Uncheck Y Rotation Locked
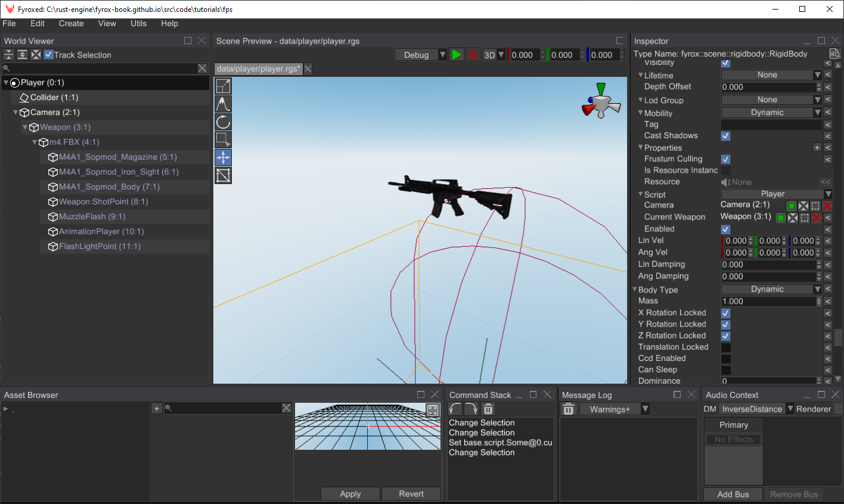 coord(725,325)
